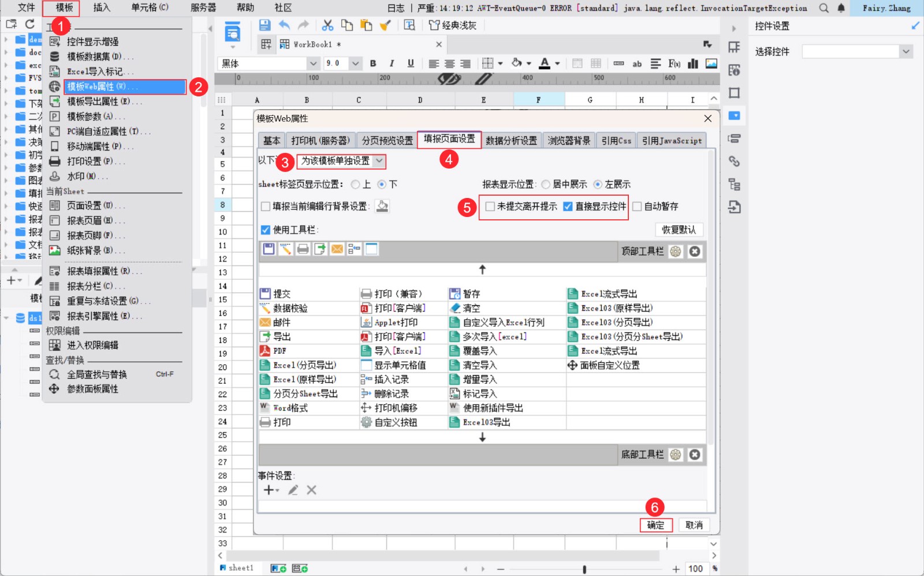This screenshot has height=576, width=924.
Task: Select Word格式 export option
Action: pyautogui.click(x=284, y=408)
